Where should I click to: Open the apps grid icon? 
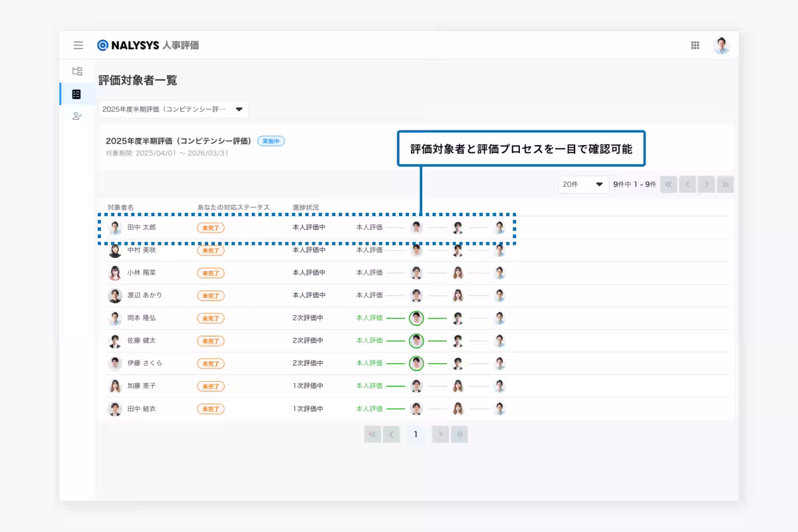click(x=695, y=45)
